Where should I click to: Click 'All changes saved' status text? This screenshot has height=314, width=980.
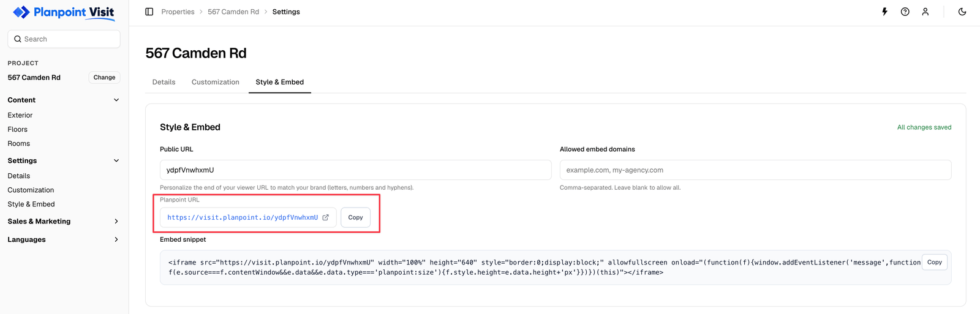pyautogui.click(x=924, y=127)
